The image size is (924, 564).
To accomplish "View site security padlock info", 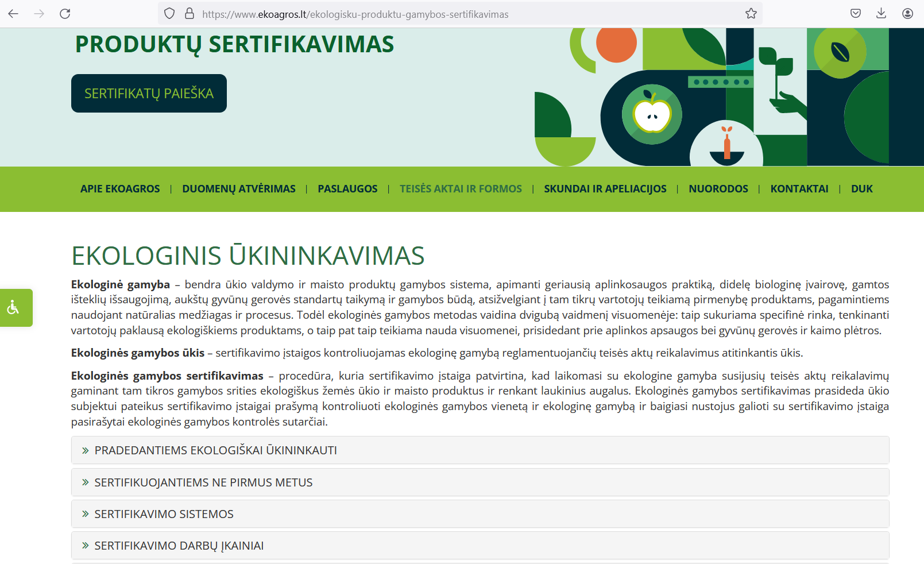I will click(190, 14).
